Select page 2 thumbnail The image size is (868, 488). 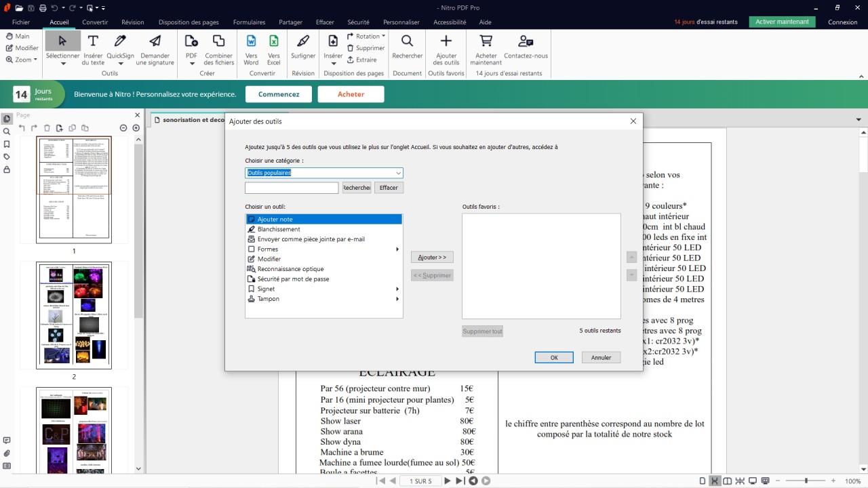(x=74, y=316)
